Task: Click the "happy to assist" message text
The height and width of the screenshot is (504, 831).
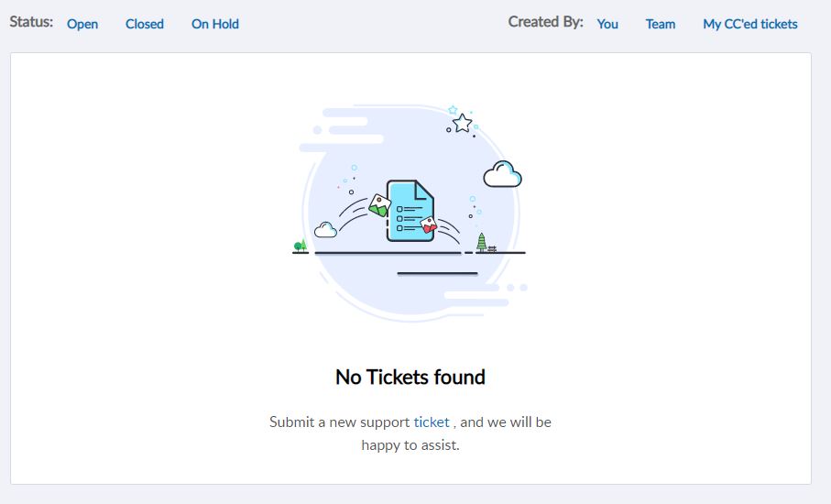Action: click(410, 445)
